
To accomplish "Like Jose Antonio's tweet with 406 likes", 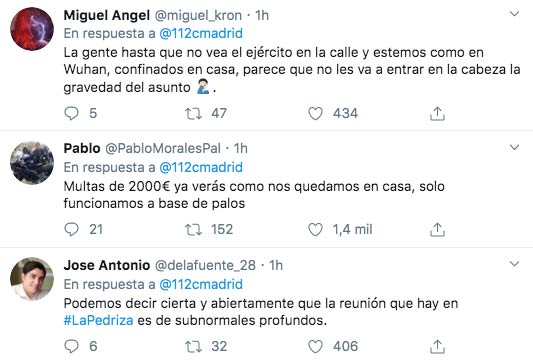I will [315, 347].
